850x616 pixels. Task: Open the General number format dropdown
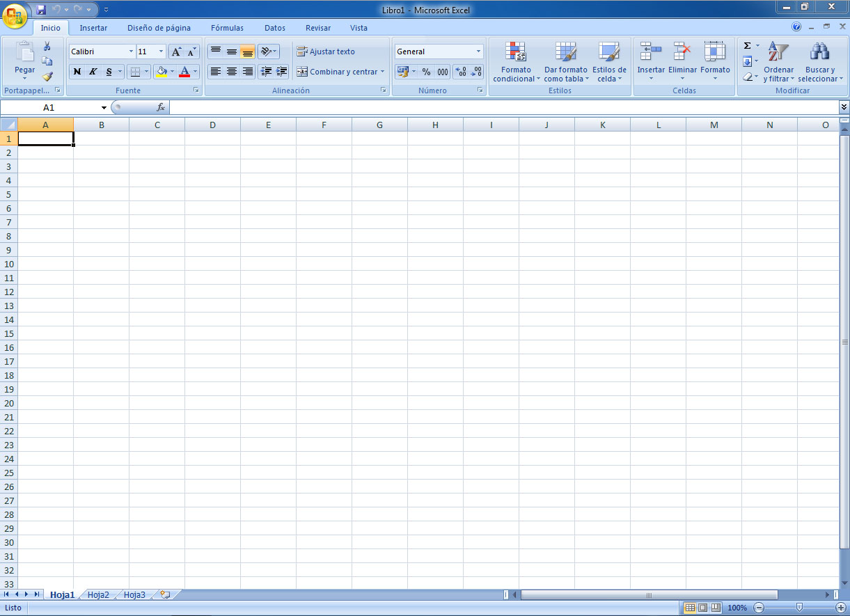point(479,52)
